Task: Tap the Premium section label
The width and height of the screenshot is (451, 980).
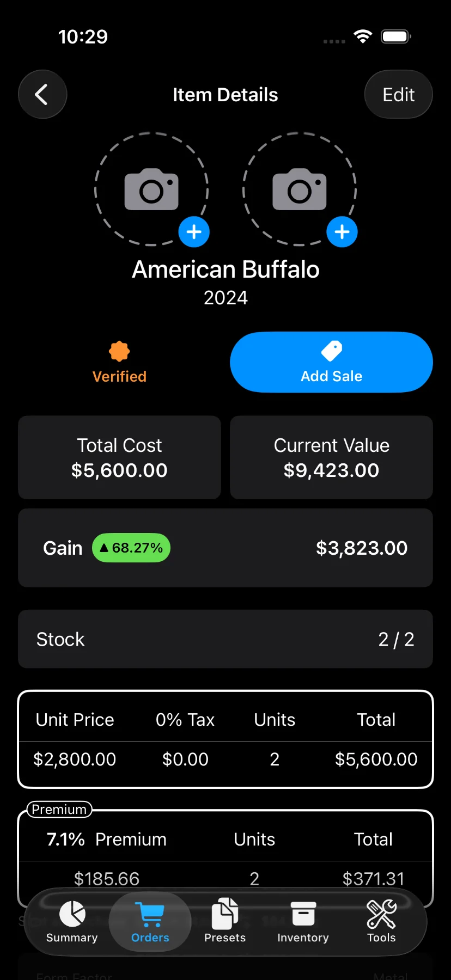Action: pos(59,810)
